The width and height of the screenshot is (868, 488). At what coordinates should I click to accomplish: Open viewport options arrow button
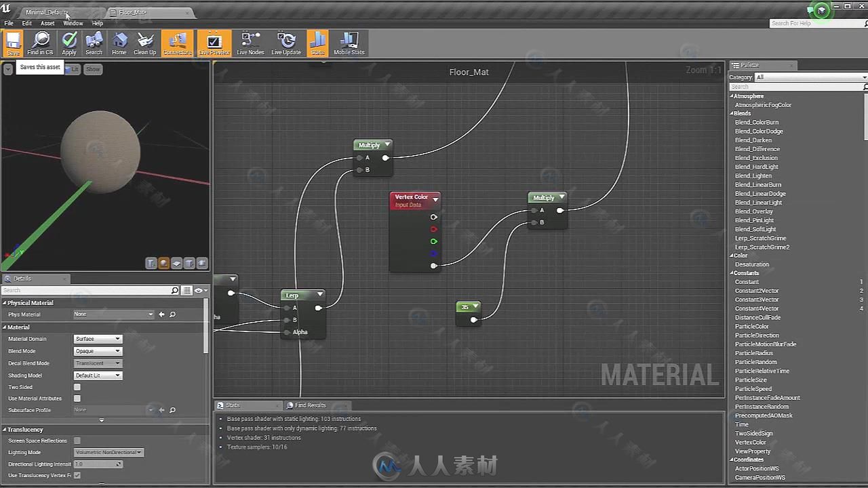(x=7, y=69)
